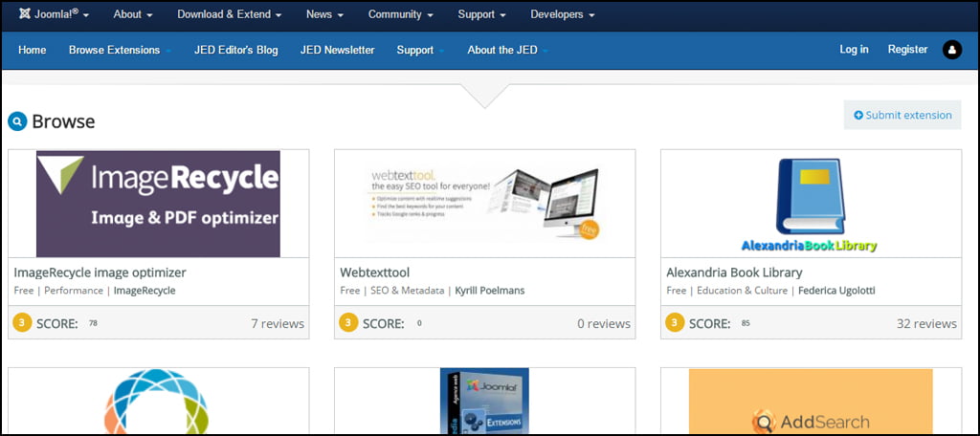Screen dimensions: 980x436
Task: Open the ImageRecycle banner thumbnail
Action: click(x=158, y=204)
